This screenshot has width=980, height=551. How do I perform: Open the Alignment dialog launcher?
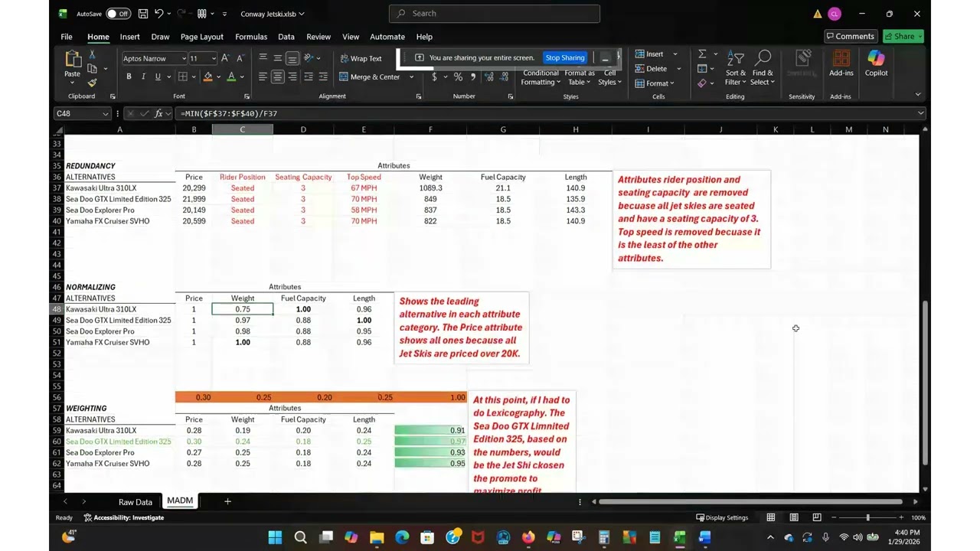click(x=419, y=96)
